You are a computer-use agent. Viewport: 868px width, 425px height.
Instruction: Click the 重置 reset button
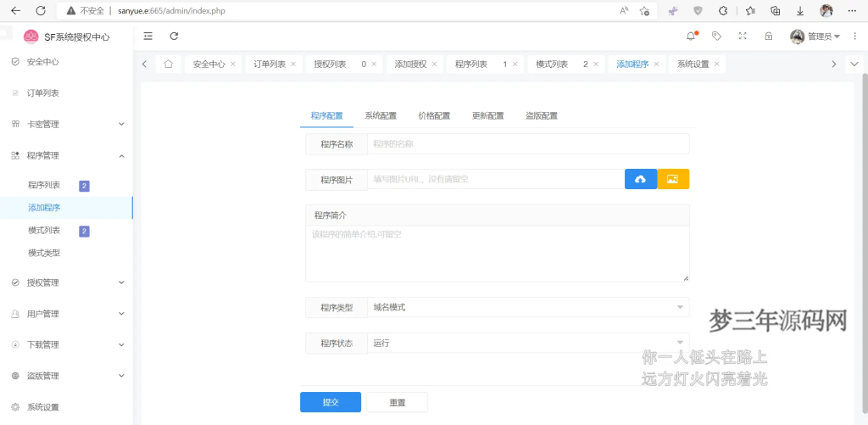click(x=397, y=402)
